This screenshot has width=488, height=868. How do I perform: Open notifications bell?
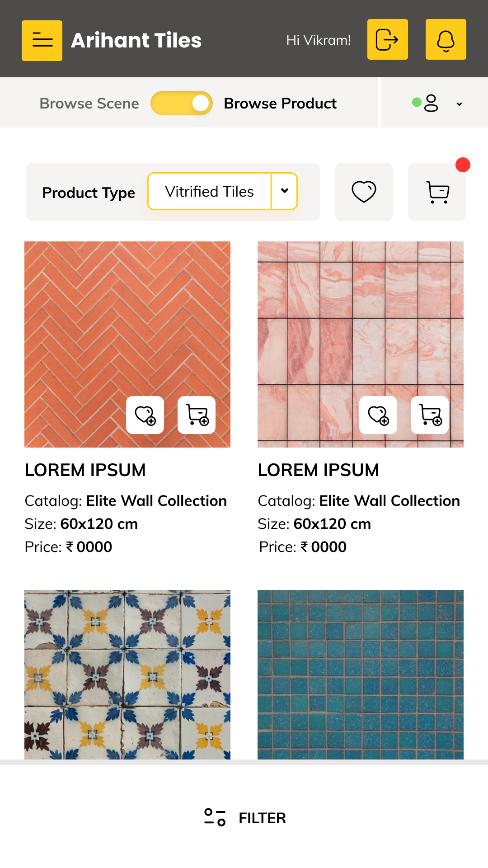pos(446,39)
